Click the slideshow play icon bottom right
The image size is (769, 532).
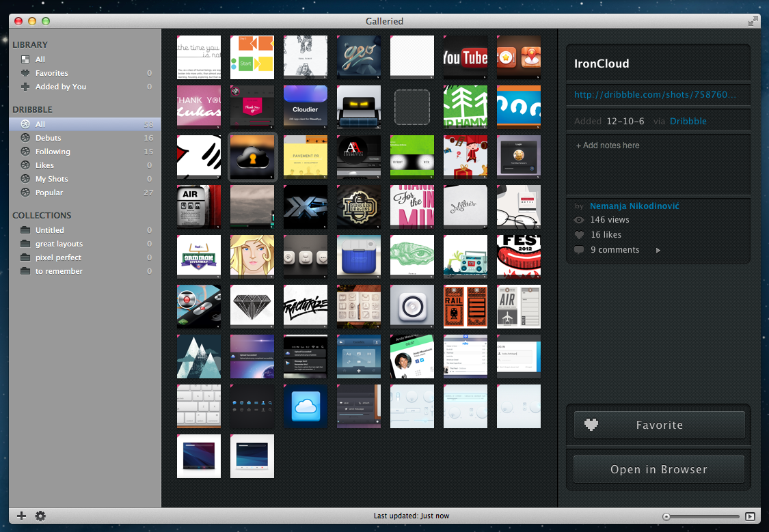[x=750, y=516]
